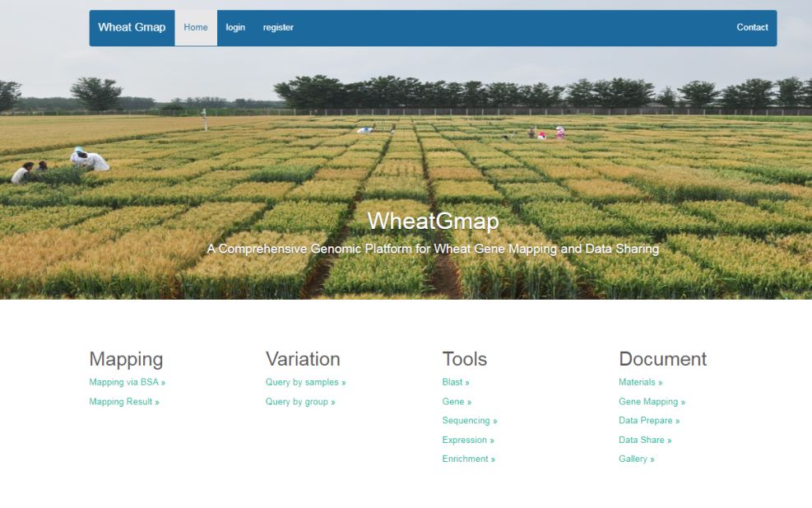Open the Gene tool link
The image size is (812, 508).
(457, 402)
